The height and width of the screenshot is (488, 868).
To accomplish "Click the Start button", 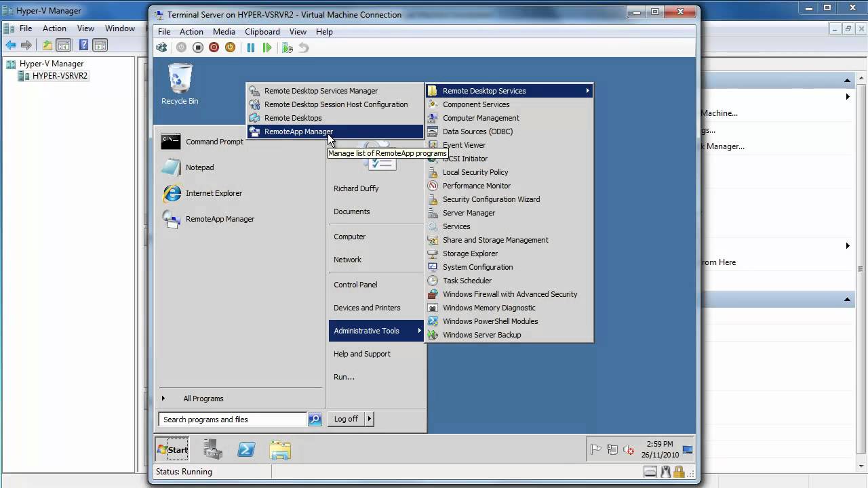I will (172, 449).
